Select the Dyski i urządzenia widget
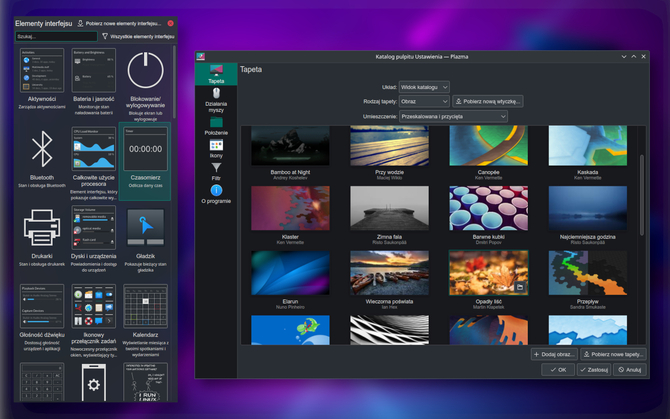Image resolution: width=670 pixels, height=419 pixels. click(x=94, y=227)
